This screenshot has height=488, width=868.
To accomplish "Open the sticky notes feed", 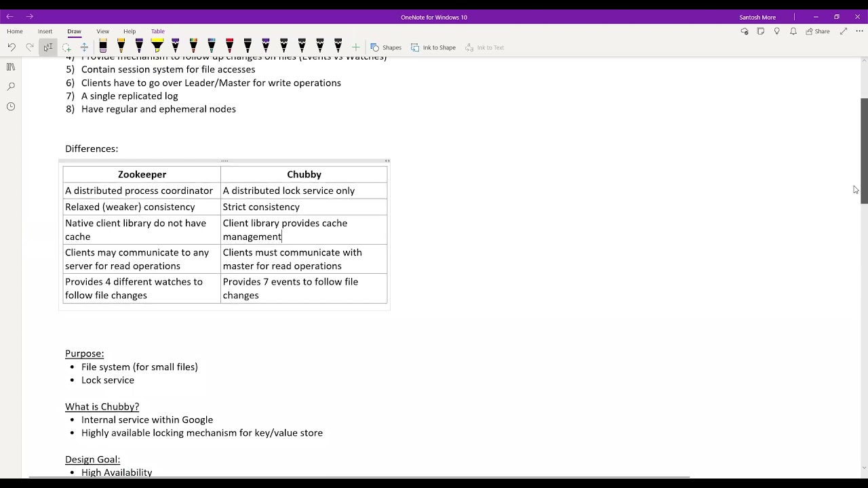I will click(x=761, y=31).
